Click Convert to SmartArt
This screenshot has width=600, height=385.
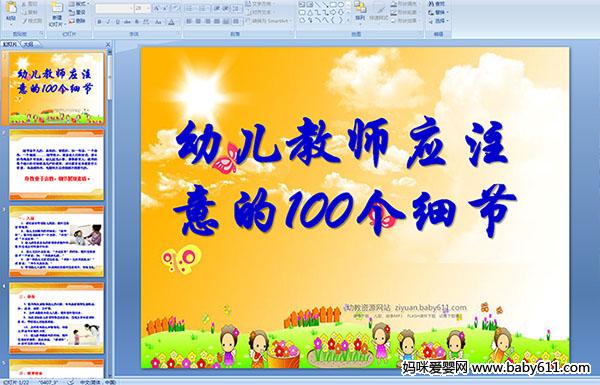click(269, 21)
